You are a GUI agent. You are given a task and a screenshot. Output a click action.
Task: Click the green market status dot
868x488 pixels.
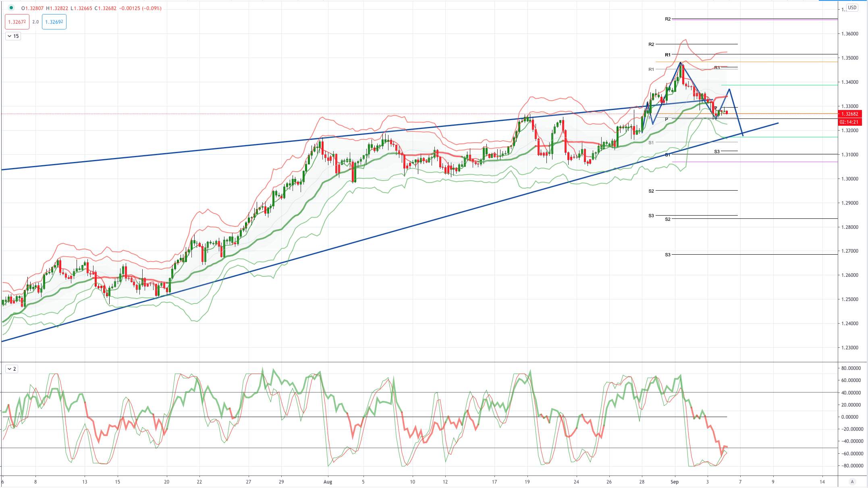click(11, 8)
